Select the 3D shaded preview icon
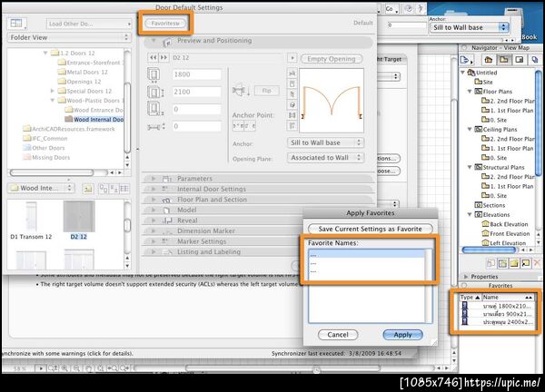The width and height of the screenshot is (545, 392). 292,104
